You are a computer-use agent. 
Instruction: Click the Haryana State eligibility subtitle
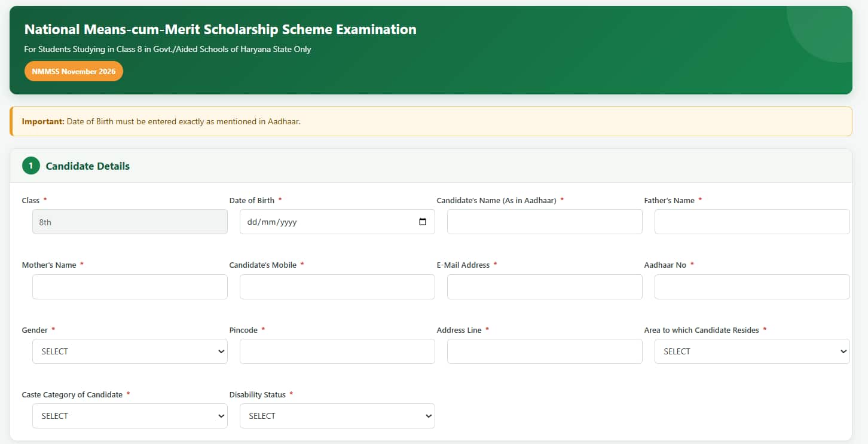click(168, 49)
